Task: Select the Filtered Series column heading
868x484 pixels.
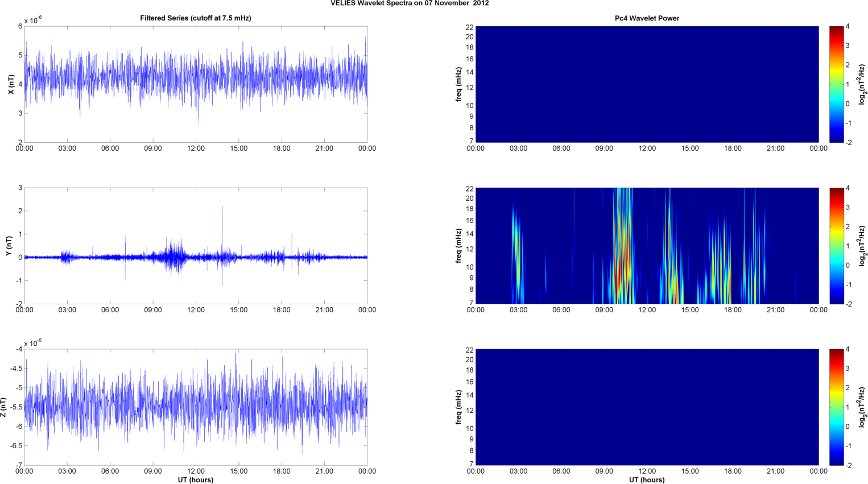Action: (195, 18)
